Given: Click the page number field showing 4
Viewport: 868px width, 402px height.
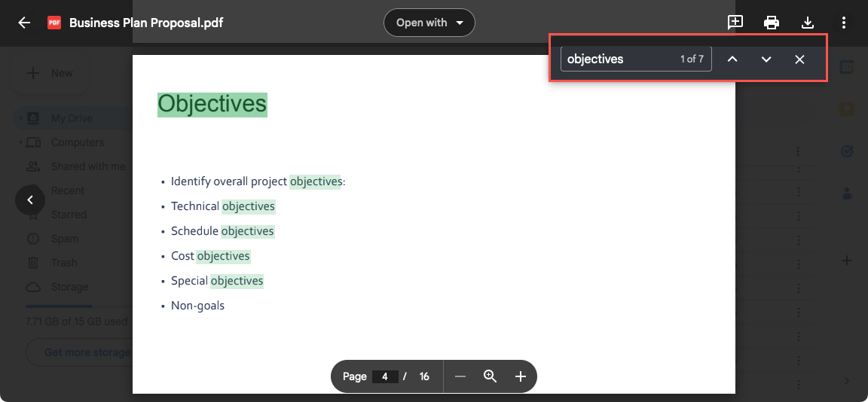Looking at the screenshot, I should (385, 376).
